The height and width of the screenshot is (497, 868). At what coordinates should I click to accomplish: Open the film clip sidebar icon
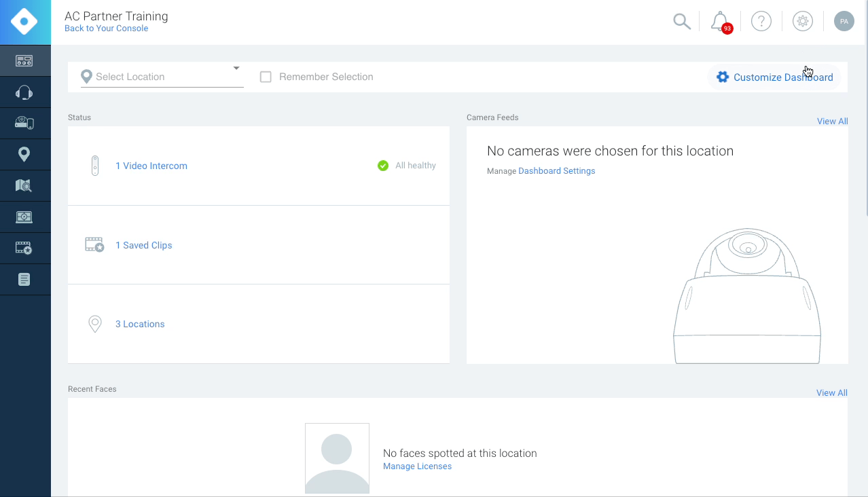pyautogui.click(x=24, y=248)
